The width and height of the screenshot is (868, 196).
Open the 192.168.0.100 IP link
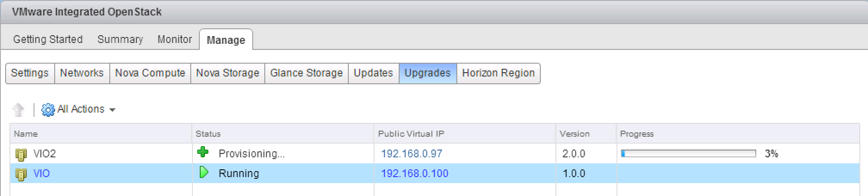tap(415, 174)
